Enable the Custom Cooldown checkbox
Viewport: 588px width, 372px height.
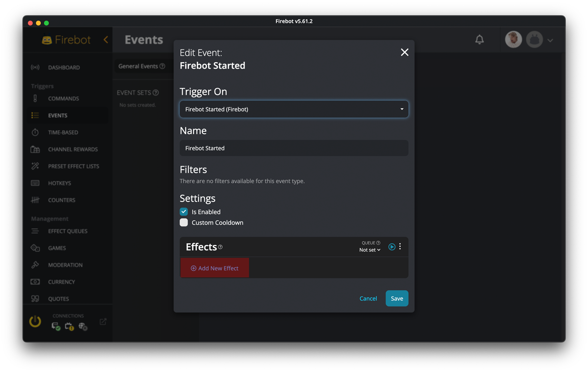(x=184, y=223)
